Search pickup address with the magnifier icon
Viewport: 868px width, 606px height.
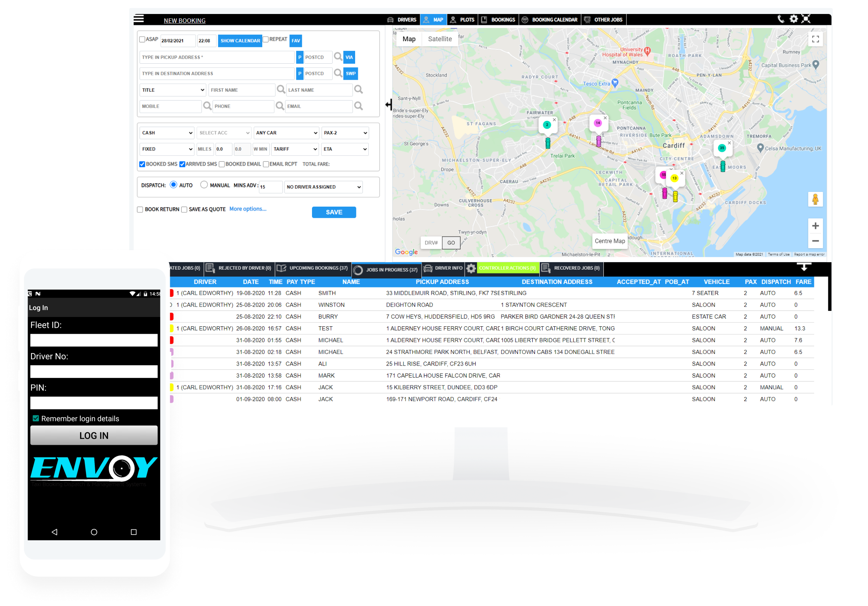[x=338, y=57]
